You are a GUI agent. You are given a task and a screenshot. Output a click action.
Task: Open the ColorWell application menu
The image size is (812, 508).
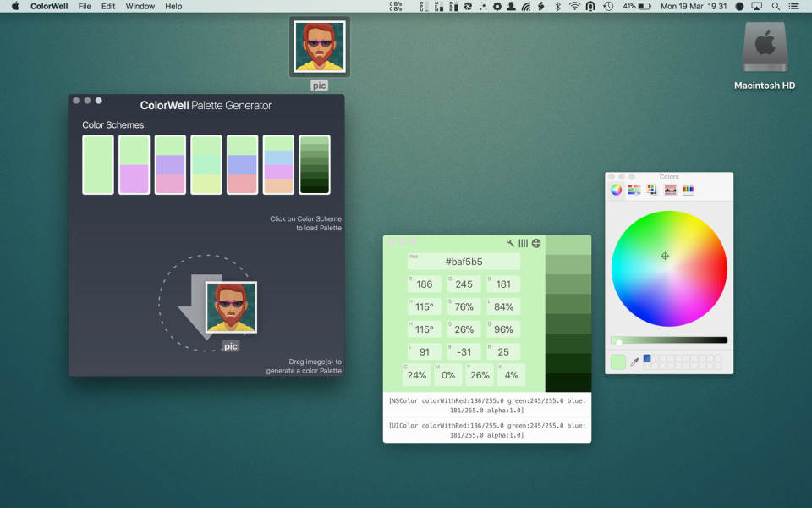point(49,6)
